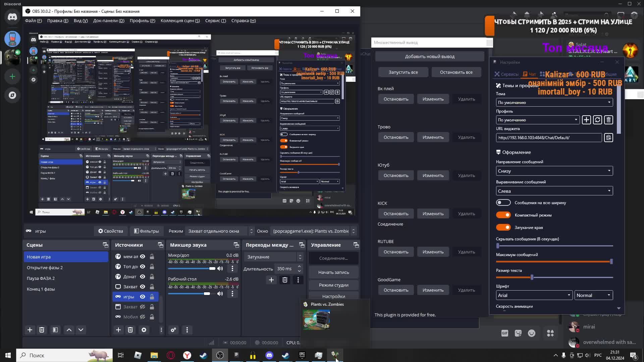The image size is (644, 362).
Task: Hide the мем ал source
Action: point(143,256)
